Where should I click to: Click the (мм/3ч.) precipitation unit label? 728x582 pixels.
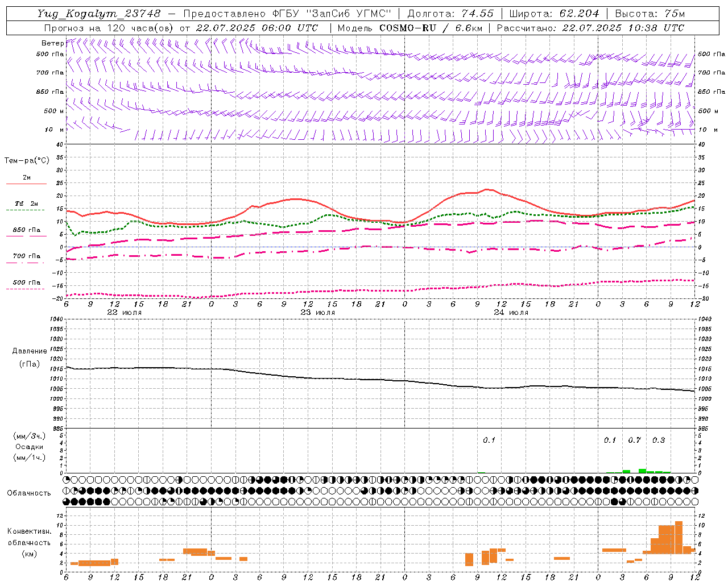pyautogui.click(x=30, y=436)
